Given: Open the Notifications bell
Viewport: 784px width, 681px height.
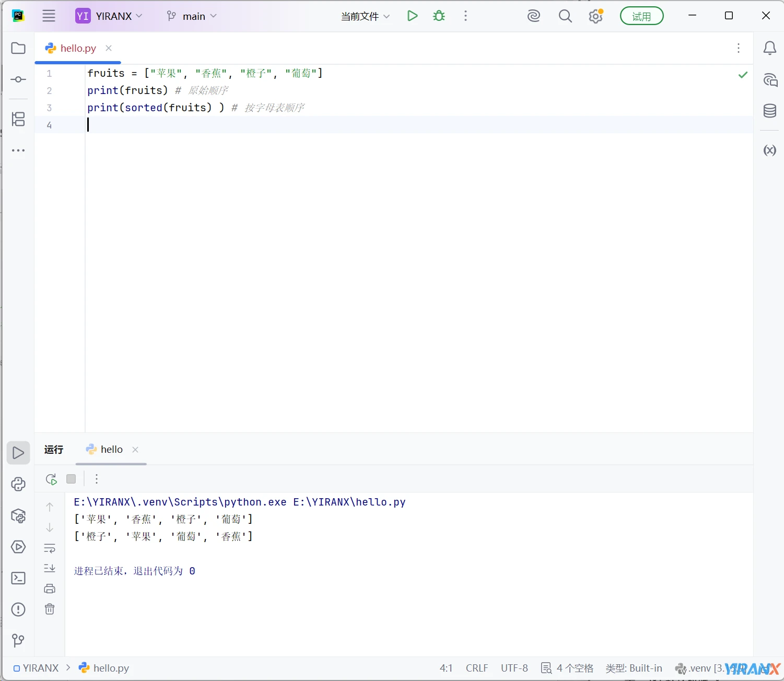Looking at the screenshot, I should pos(769,48).
